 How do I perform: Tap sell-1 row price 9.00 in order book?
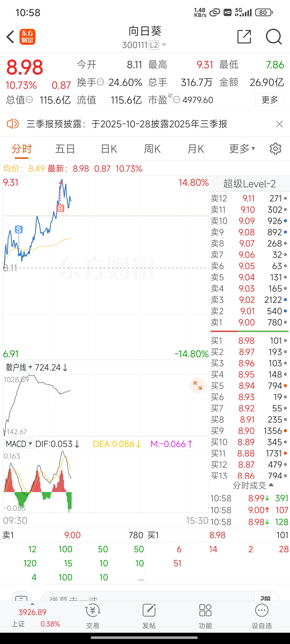coord(246,322)
